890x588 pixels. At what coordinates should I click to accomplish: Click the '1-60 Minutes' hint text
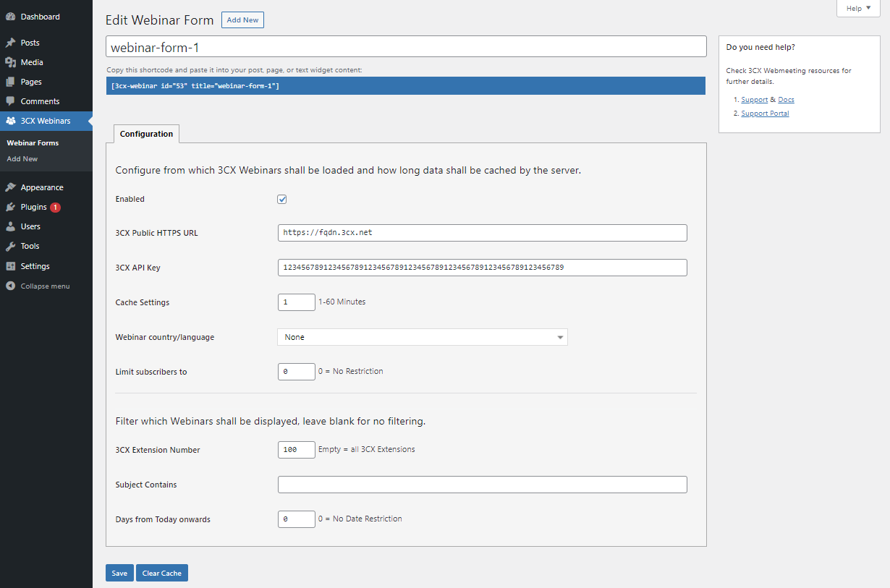pyautogui.click(x=342, y=302)
